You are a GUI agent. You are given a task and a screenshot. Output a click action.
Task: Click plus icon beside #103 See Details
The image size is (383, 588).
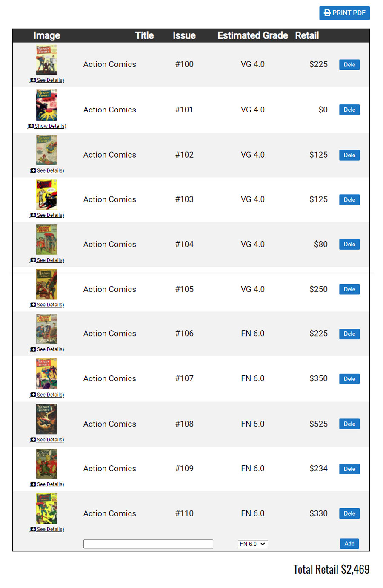(33, 215)
